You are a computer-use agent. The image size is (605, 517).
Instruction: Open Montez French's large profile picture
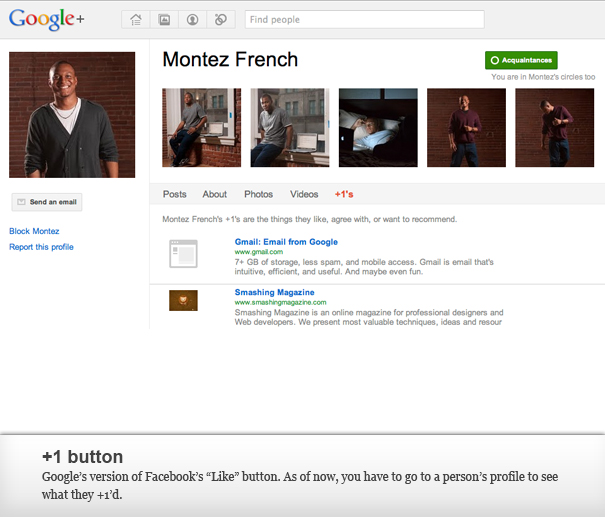tap(72, 114)
